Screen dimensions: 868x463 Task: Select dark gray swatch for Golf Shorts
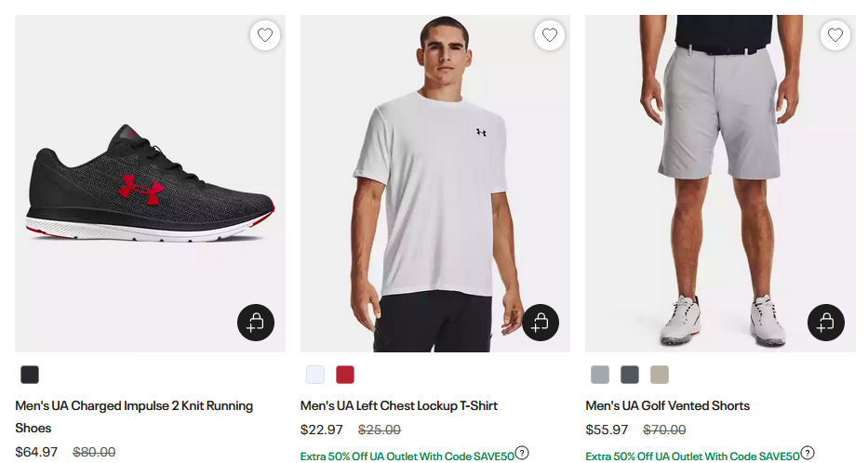630,375
